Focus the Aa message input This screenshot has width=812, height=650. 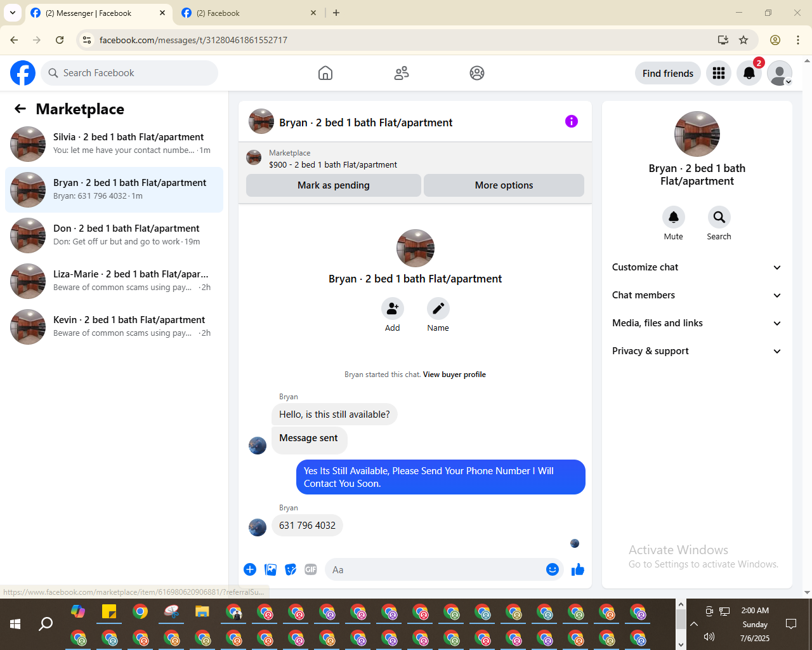[435, 569]
